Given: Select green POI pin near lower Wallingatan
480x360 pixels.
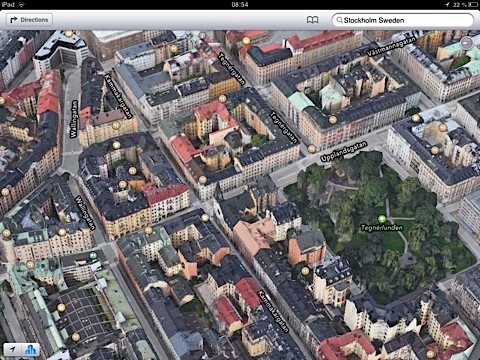Looking at the screenshot, I should (x=93, y=255).
